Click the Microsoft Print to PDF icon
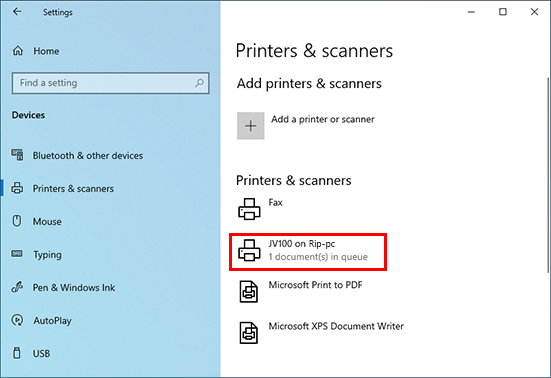 (x=249, y=292)
